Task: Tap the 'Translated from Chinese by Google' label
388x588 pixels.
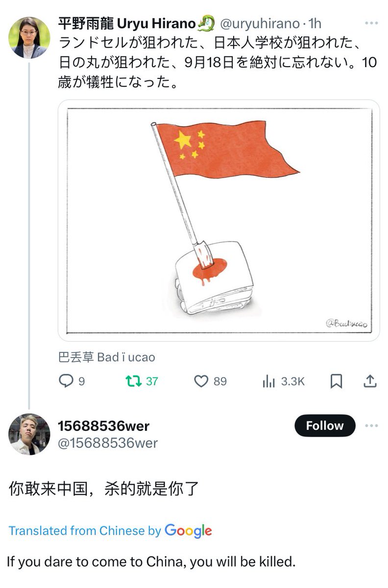Action: click(110, 530)
